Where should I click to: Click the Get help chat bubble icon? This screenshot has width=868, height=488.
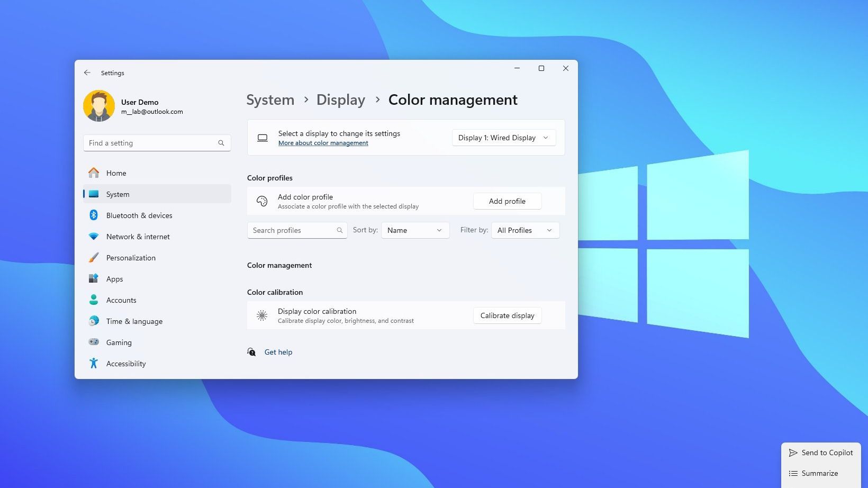tap(251, 352)
